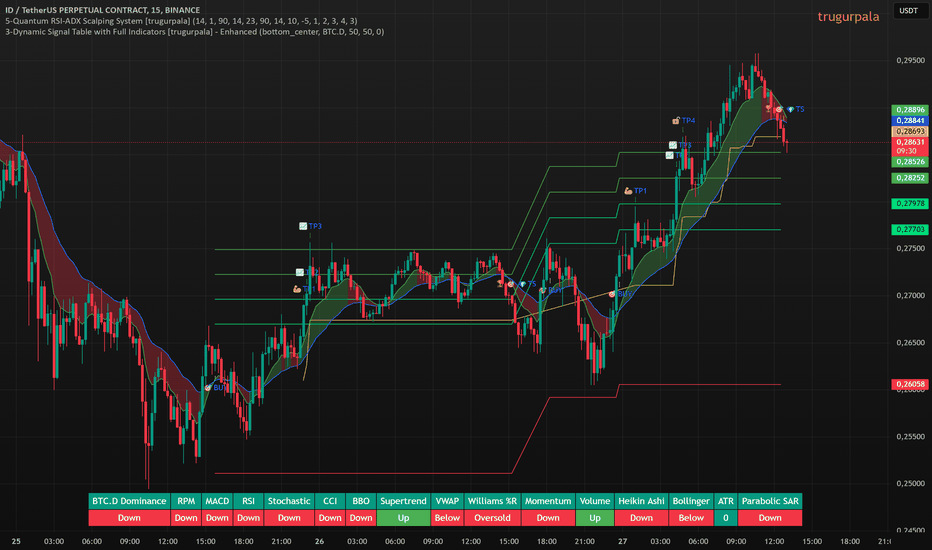Click the red 0,26058 stop level label
The width and height of the screenshot is (932, 550).
click(x=910, y=384)
